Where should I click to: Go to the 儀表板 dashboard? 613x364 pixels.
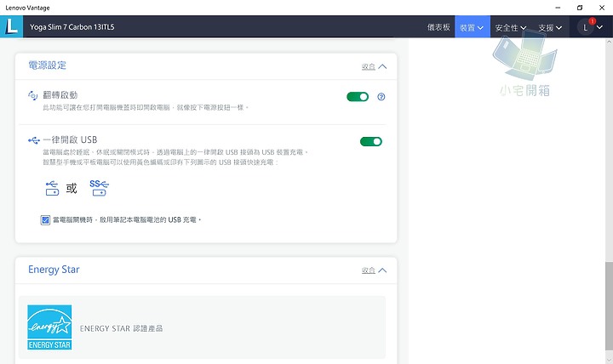pyautogui.click(x=438, y=27)
